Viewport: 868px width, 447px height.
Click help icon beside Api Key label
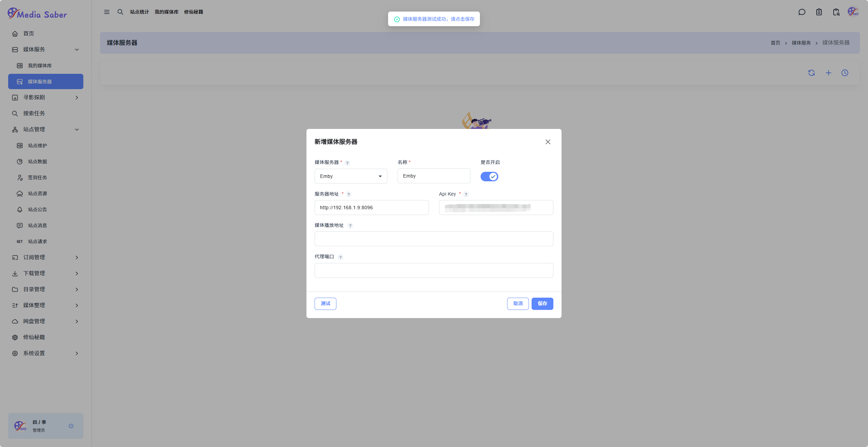466,194
